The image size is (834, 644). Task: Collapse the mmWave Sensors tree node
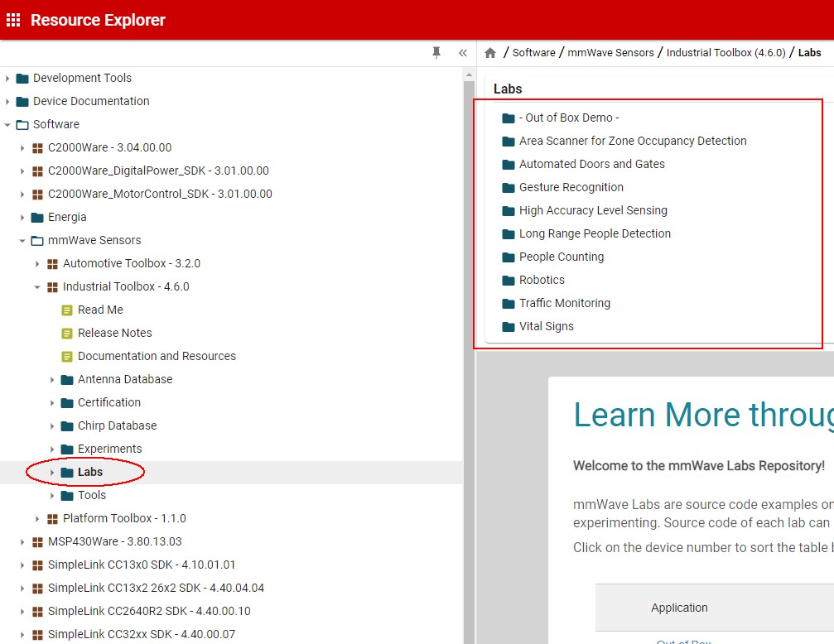[22, 241]
